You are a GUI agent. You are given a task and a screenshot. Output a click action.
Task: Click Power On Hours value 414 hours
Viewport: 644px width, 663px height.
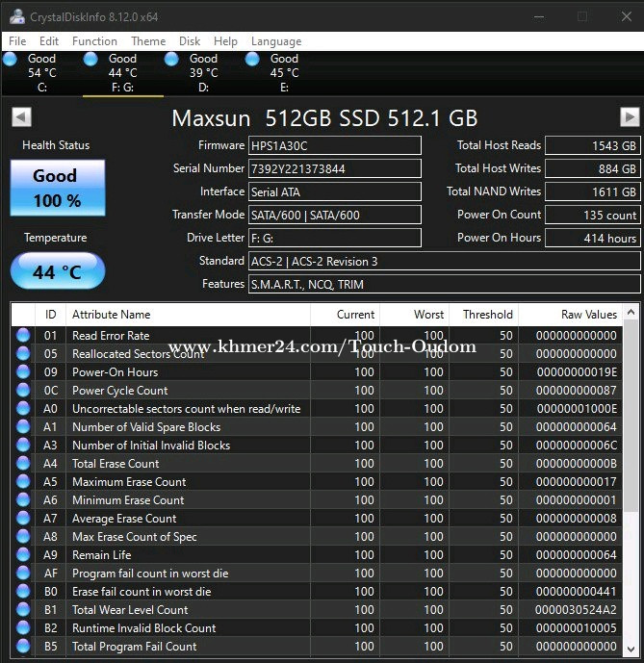(593, 238)
